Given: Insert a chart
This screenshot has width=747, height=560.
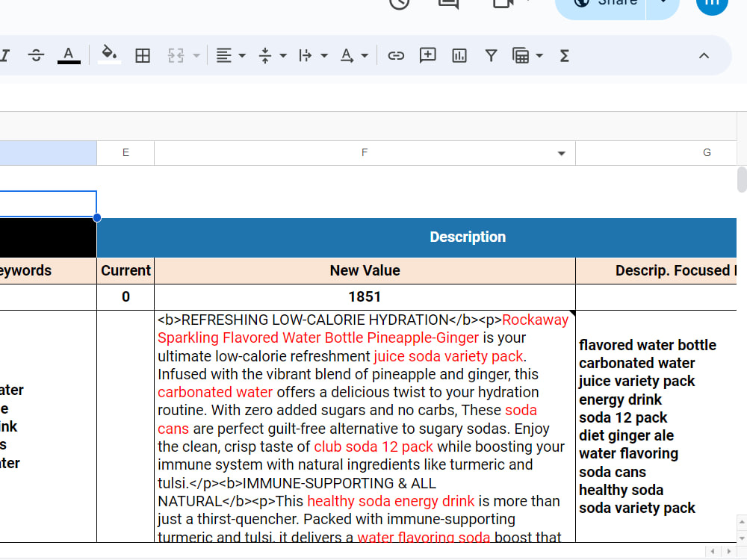Looking at the screenshot, I should pos(459,56).
